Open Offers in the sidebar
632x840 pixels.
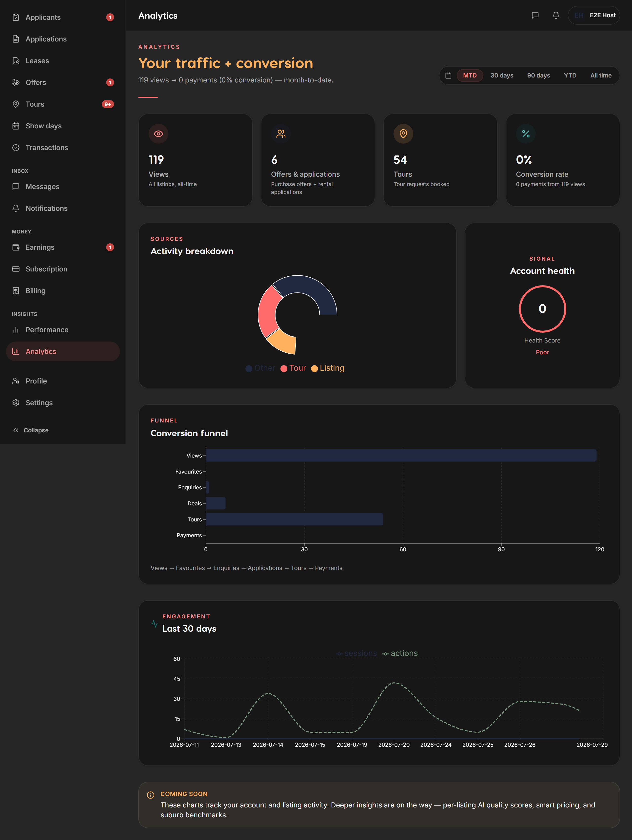63,82
